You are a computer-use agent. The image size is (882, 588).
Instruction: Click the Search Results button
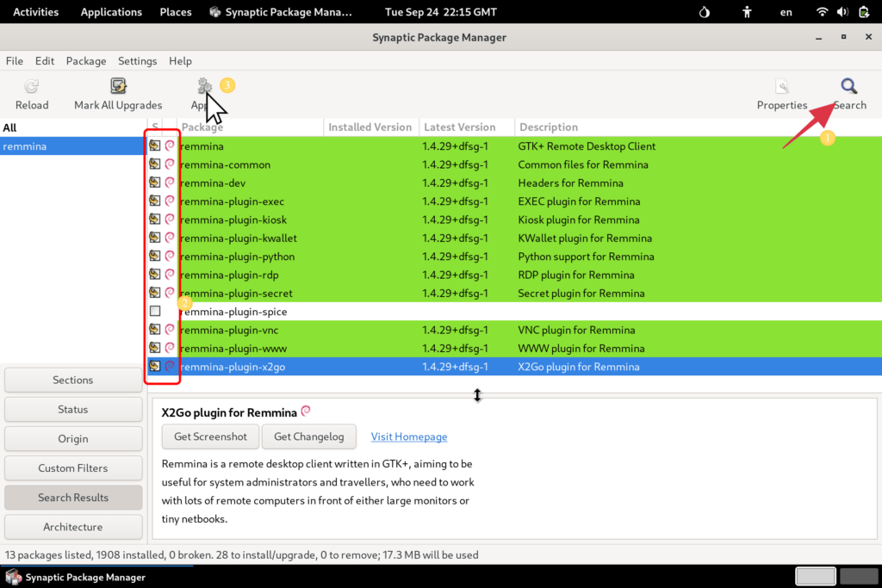pyautogui.click(x=73, y=498)
